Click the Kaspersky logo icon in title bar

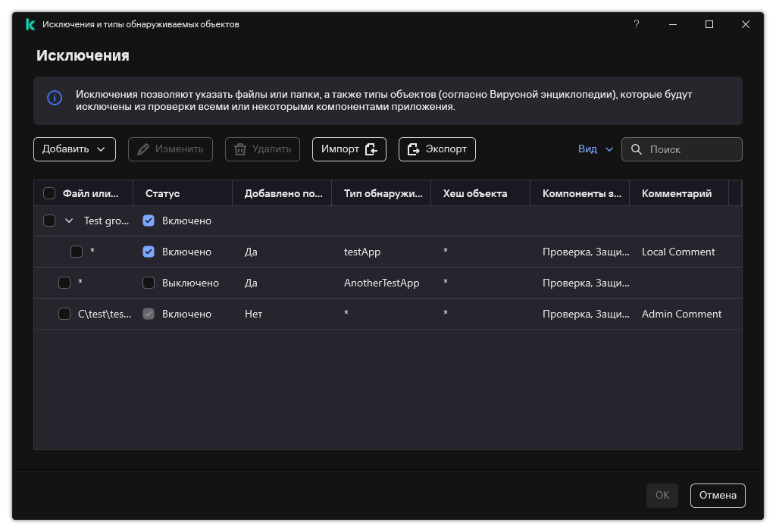click(x=30, y=24)
